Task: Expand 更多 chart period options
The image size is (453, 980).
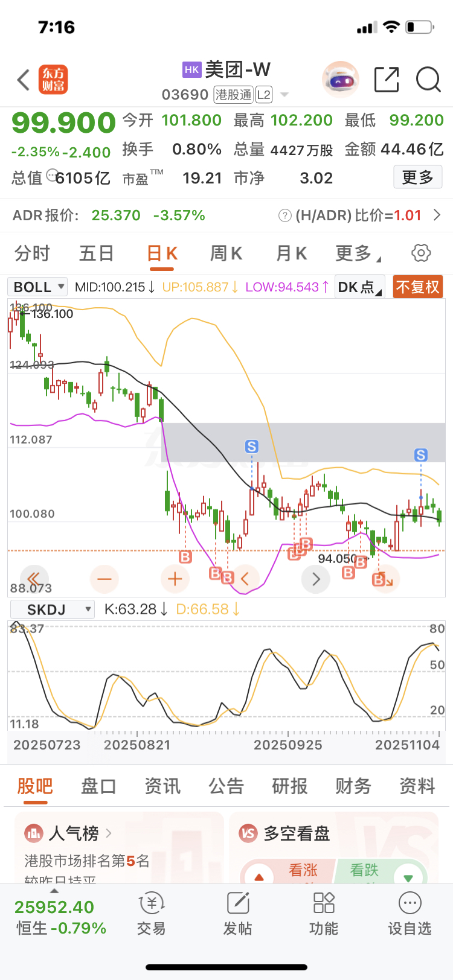Action: [x=358, y=253]
